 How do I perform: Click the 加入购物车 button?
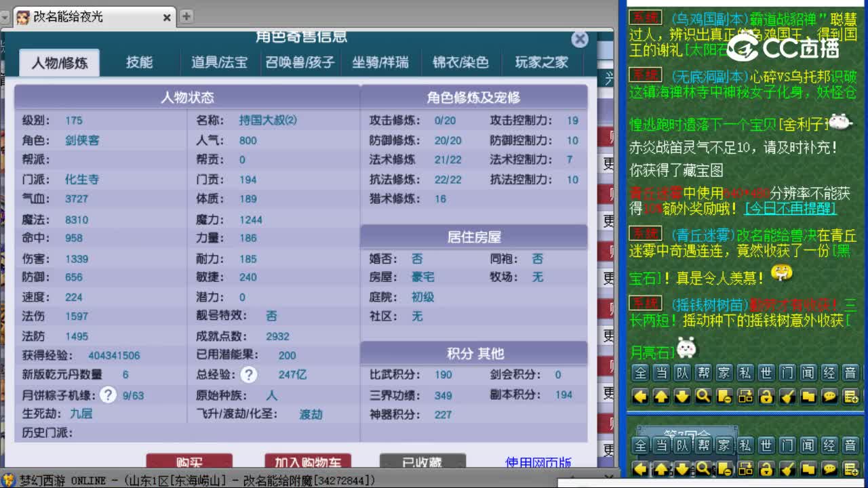pyautogui.click(x=308, y=461)
